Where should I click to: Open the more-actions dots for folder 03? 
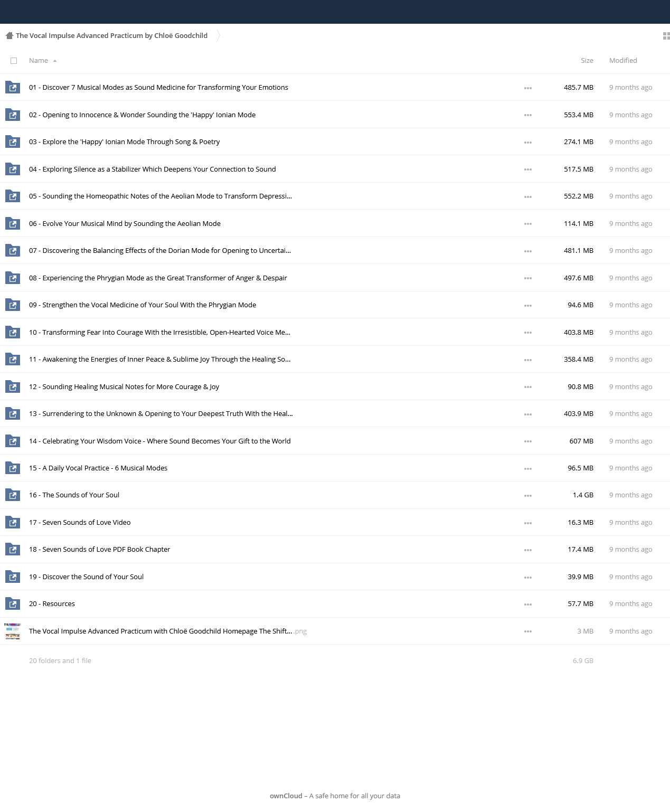[528, 143]
